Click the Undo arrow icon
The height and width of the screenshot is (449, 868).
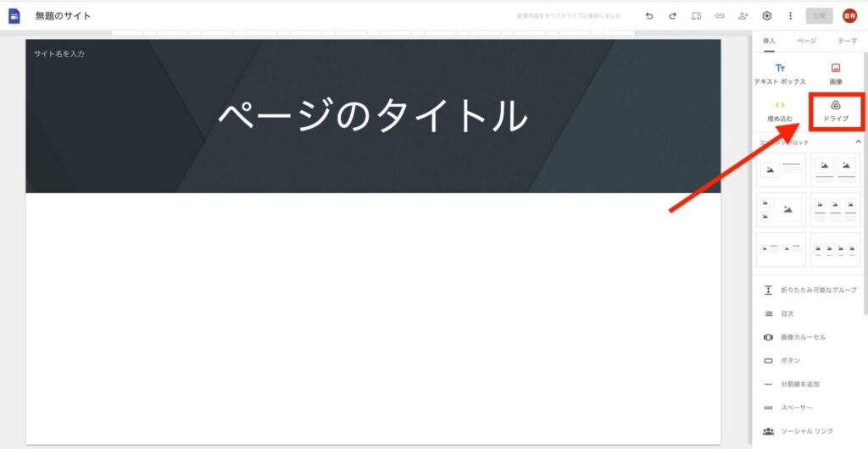[649, 16]
